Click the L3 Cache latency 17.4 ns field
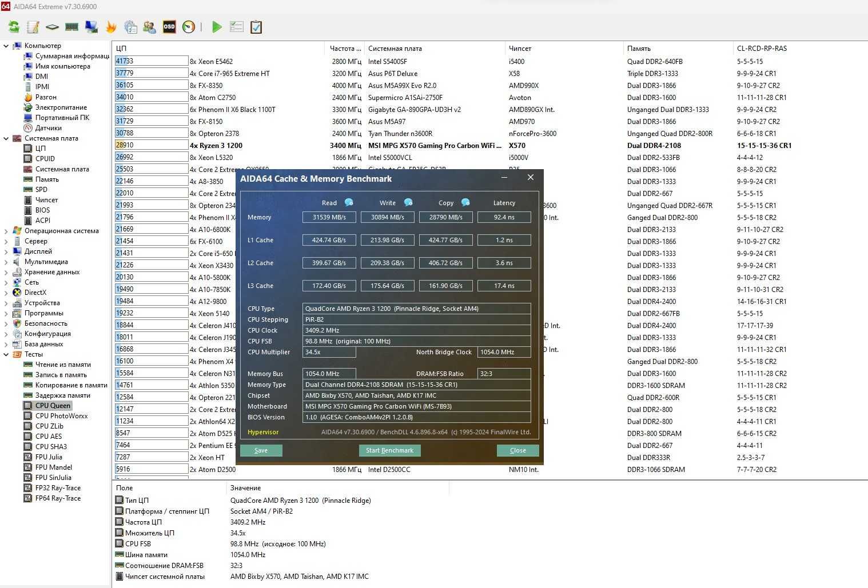Viewport: 868px width, 588px height. tap(504, 286)
